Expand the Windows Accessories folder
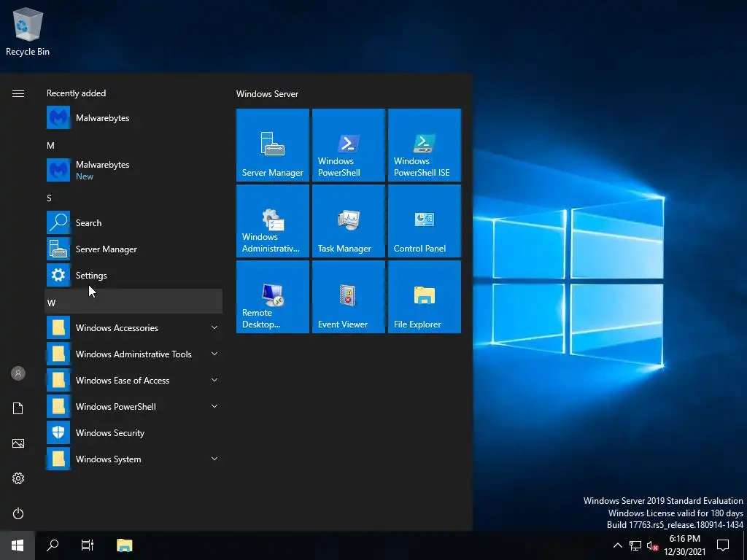 tap(133, 327)
